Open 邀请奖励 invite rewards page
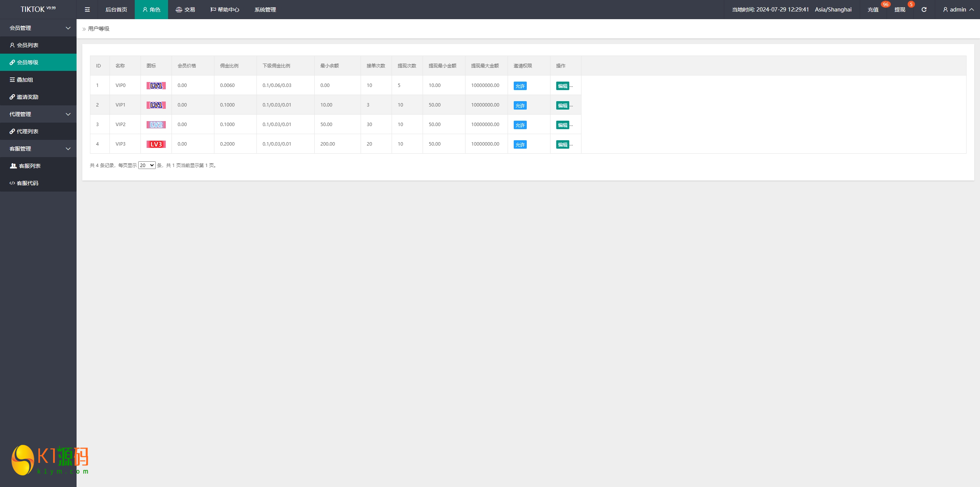This screenshot has width=980, height=487. (x=27, y=97)
